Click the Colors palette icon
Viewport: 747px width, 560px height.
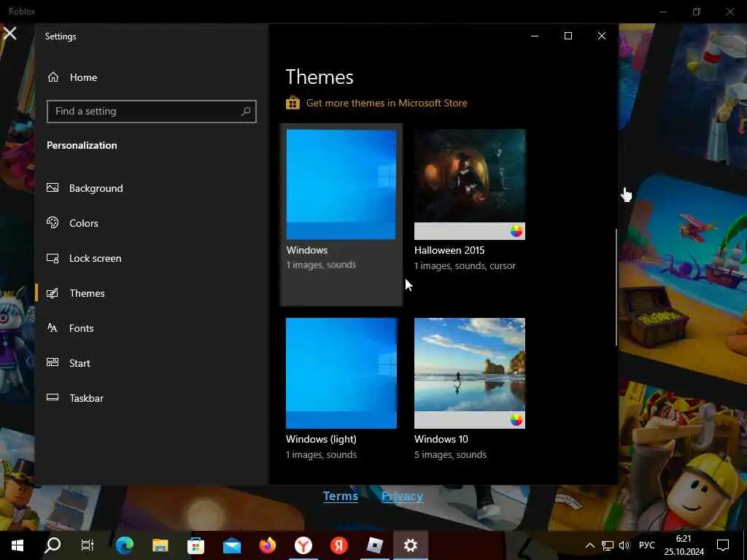(53, 222)
